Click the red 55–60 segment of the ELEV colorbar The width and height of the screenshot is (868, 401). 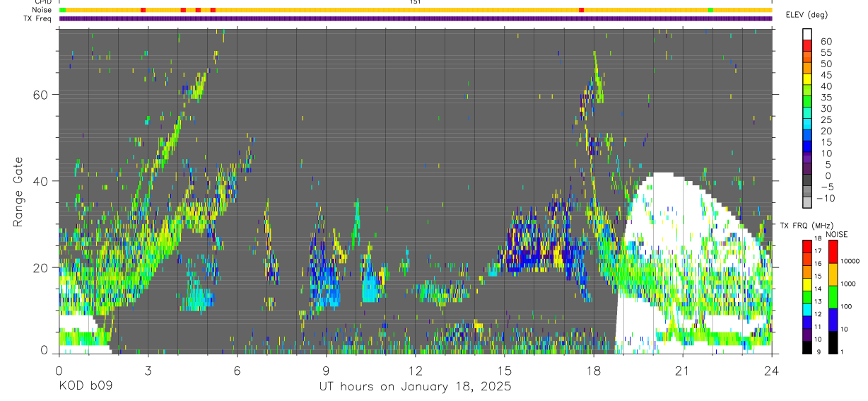(807, 47)
